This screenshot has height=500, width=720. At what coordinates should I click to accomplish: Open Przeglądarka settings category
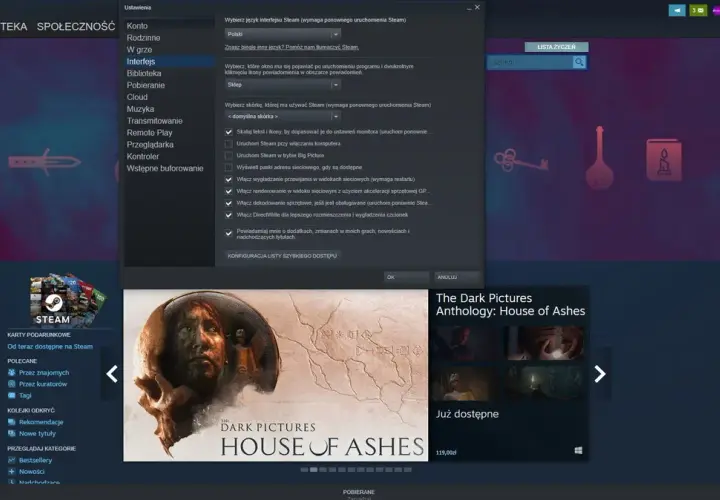pos(150,145)
